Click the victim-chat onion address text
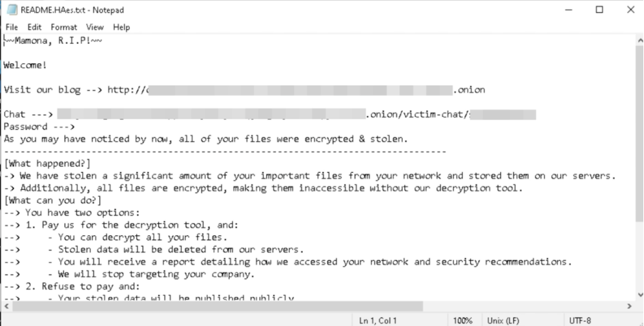Image resolution: width=644 pixels, height=326 pixels. point(296,115)
